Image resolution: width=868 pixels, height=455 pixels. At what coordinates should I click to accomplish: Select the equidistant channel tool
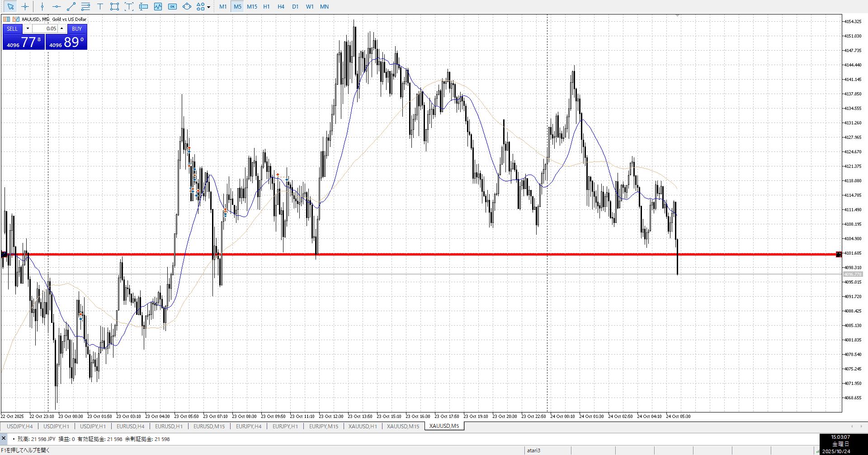tap(85, 6)
